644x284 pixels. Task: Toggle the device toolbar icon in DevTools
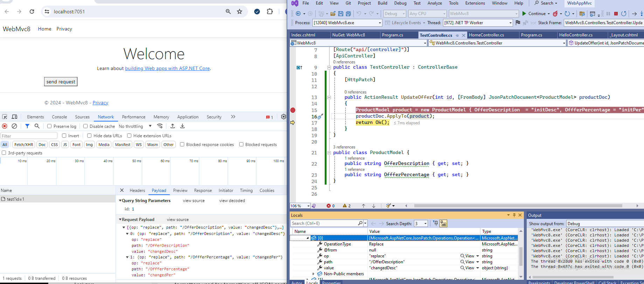tap(15, 117)
